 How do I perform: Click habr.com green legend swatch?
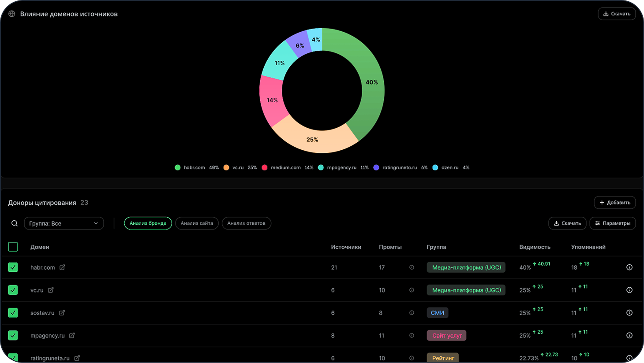point(178,167)
